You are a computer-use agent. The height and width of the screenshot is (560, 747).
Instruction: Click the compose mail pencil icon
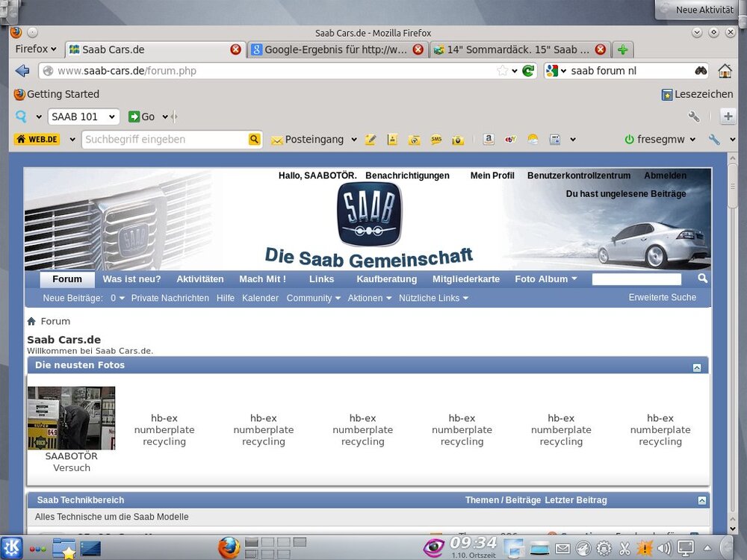371,140
